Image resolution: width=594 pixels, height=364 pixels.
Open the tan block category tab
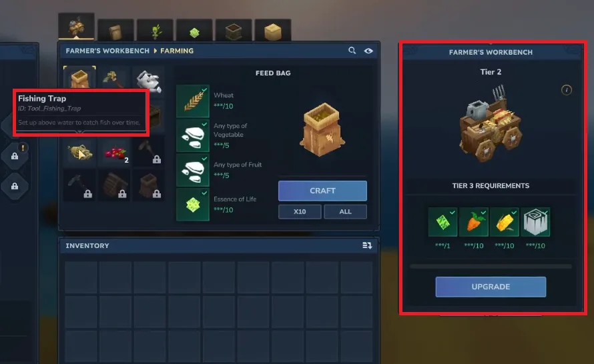point(273,30)
